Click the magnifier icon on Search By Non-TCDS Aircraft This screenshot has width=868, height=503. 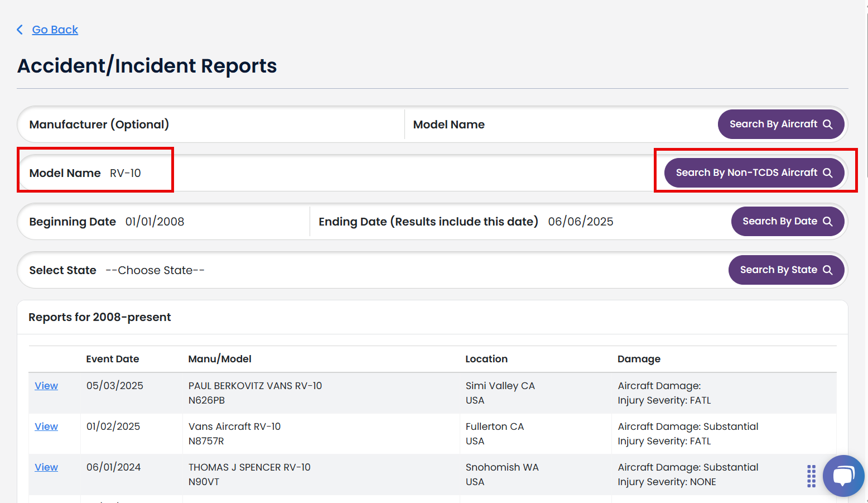coord(828,173)
